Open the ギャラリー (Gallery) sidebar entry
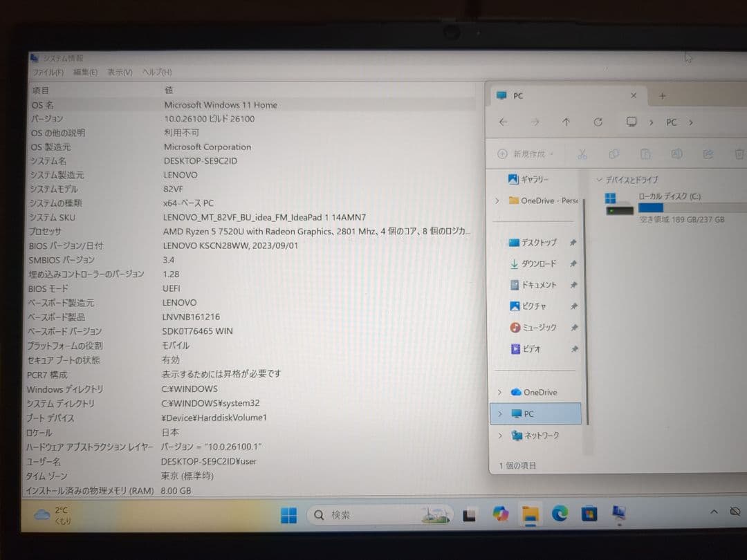747x560 pixels. (x=529, y=179)
